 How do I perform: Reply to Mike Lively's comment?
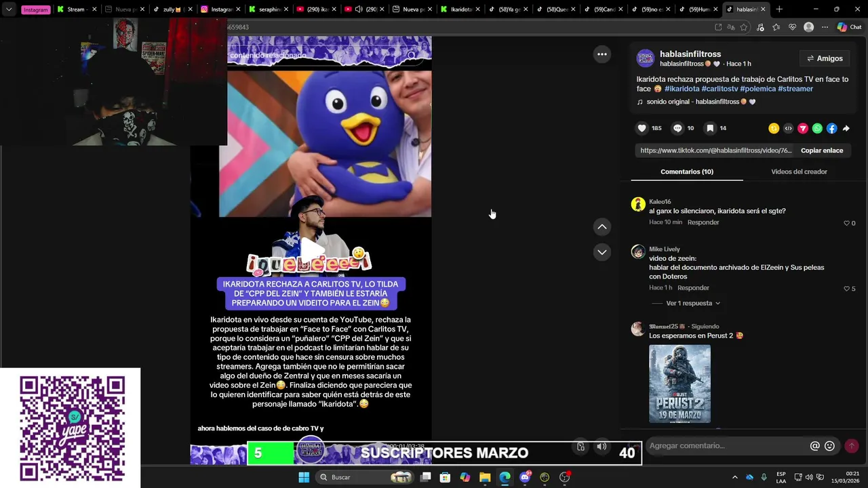point(693,288)
